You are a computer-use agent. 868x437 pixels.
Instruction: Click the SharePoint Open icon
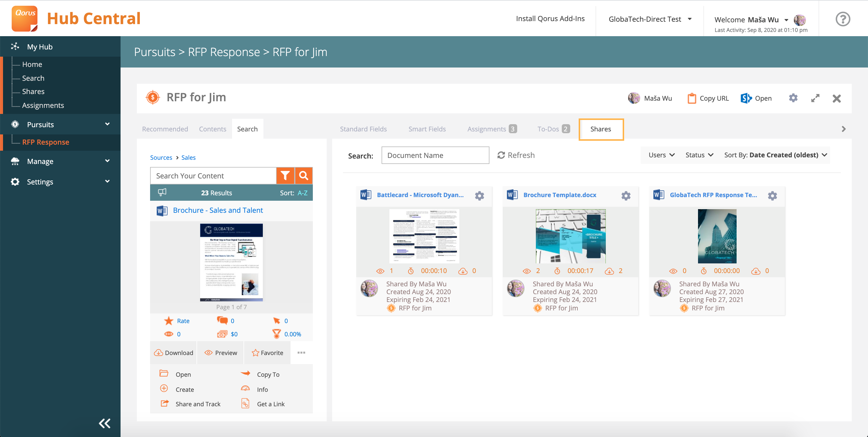click(x=746, y=98)
